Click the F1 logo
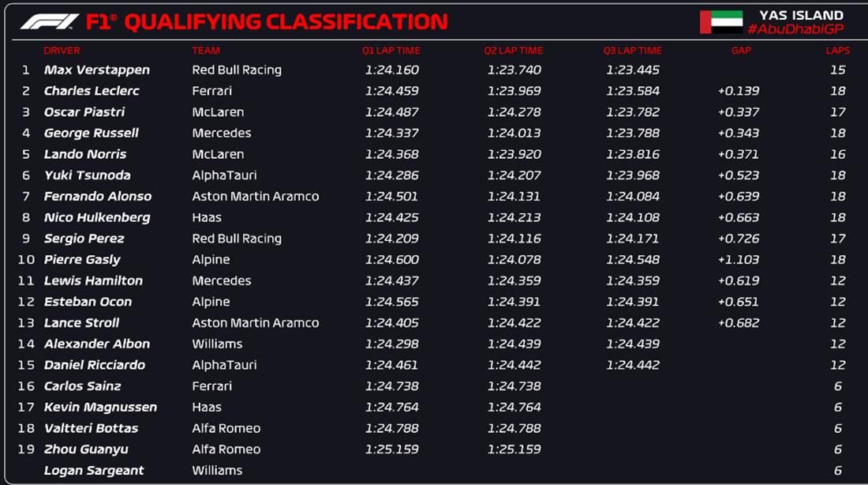The width and height of the screenshot is (868, 485). (x=49, y=22)
